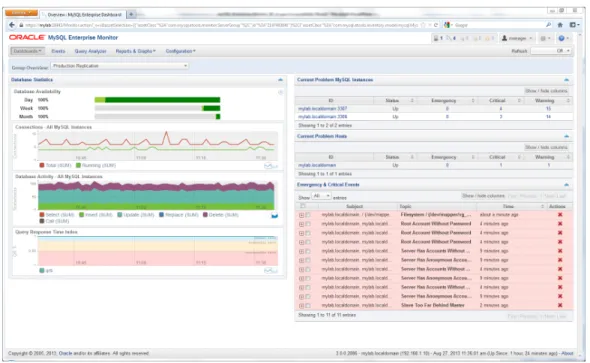The image size is (590, 363).
Task: Open the About link in the footer
Action: pos(567,353)
